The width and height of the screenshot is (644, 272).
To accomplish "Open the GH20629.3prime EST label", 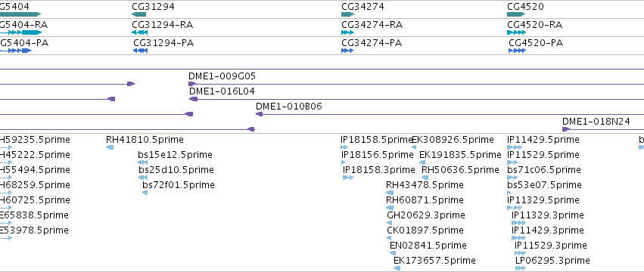I will (426, 215).
